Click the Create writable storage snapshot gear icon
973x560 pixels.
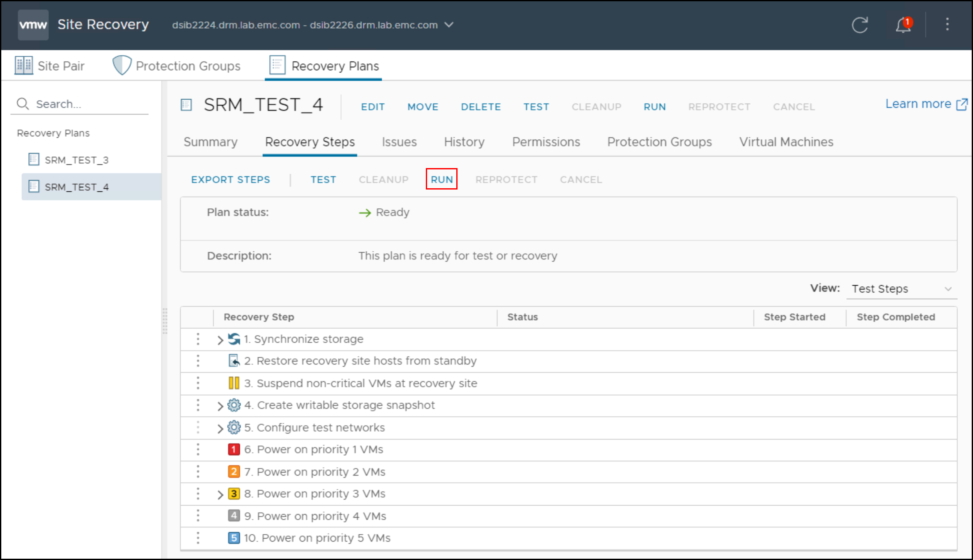pos(234,405)
